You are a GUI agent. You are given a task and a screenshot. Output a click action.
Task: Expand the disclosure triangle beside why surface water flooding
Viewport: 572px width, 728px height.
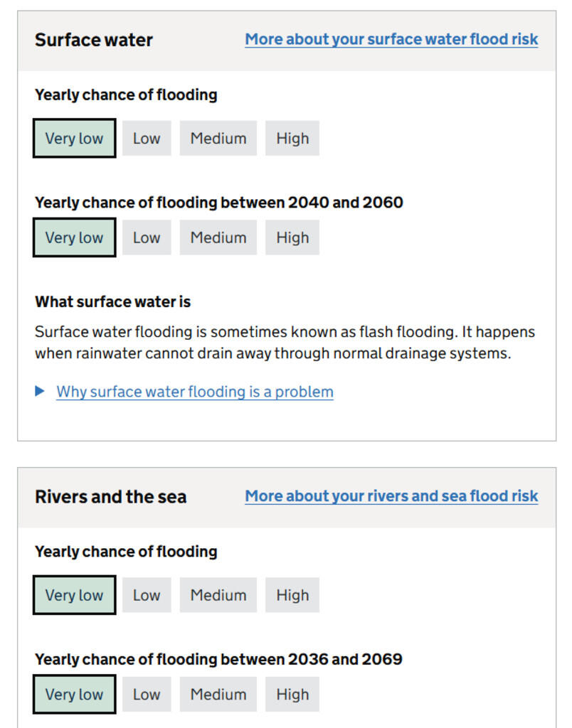(41, 391)
